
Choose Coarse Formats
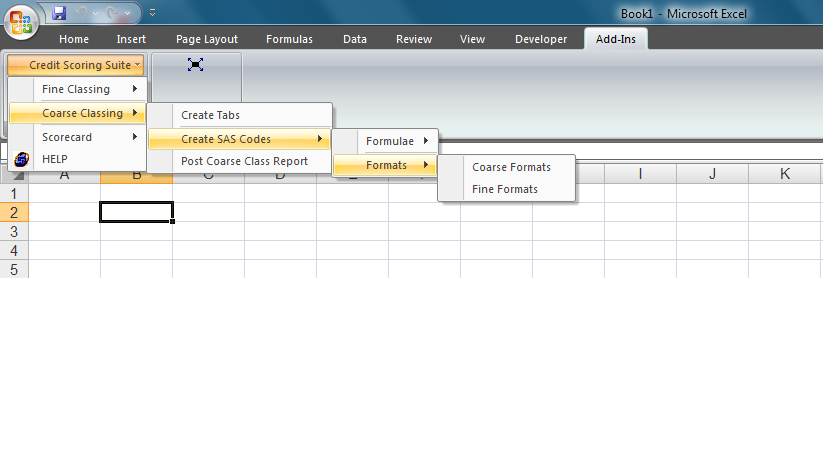click(507, 167)
